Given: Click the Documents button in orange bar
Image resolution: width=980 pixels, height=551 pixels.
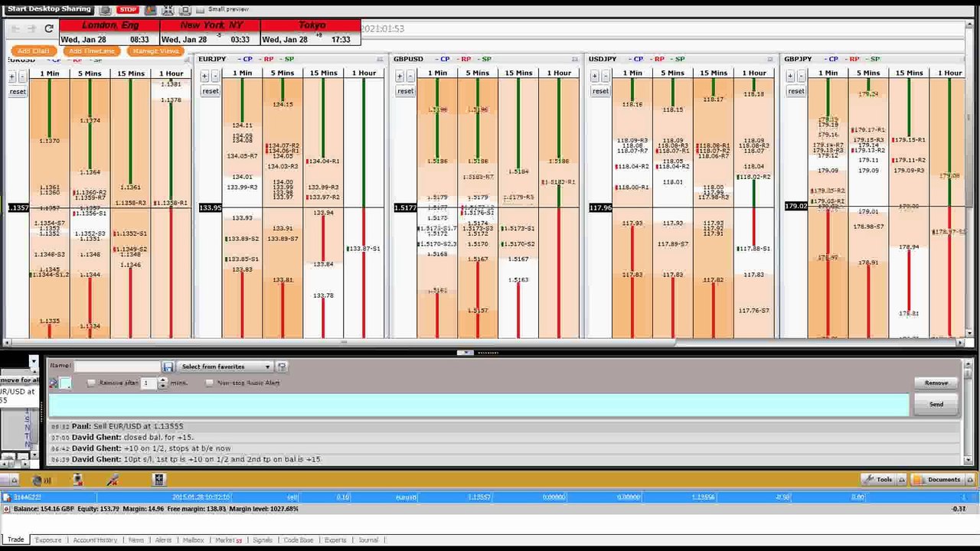Looking at the screenshot, I should (938, 480).
